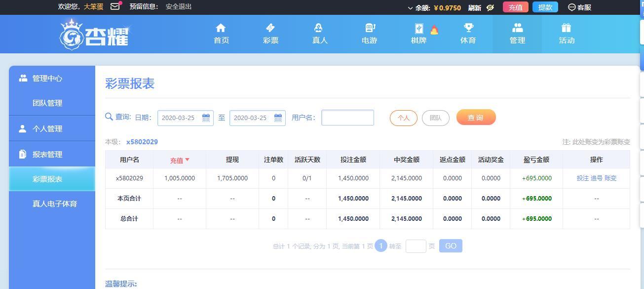Click 活动 label in top navigation
The width and height of the screenshot is (644, 289).
567,41
